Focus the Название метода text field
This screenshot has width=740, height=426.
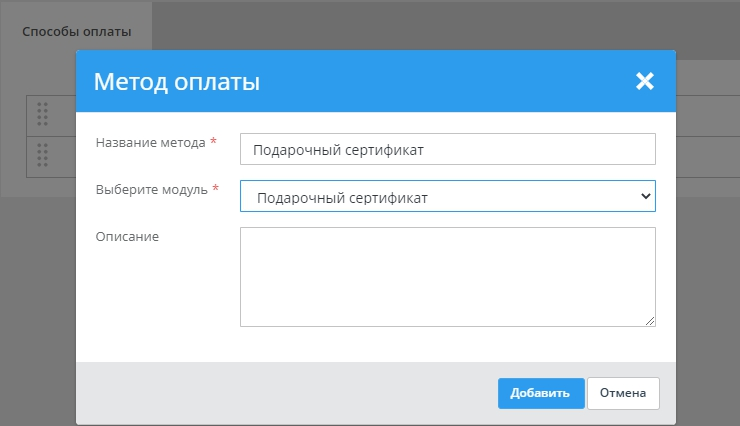pos(447,149)
